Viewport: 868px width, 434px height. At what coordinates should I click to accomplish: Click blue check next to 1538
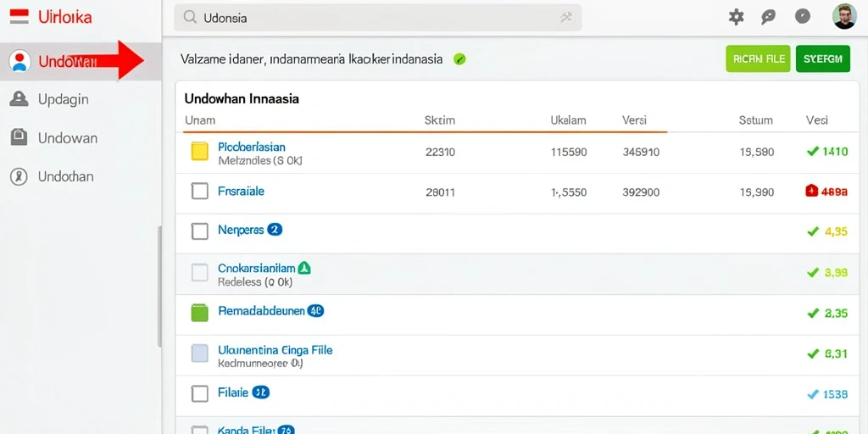point(813,395)
